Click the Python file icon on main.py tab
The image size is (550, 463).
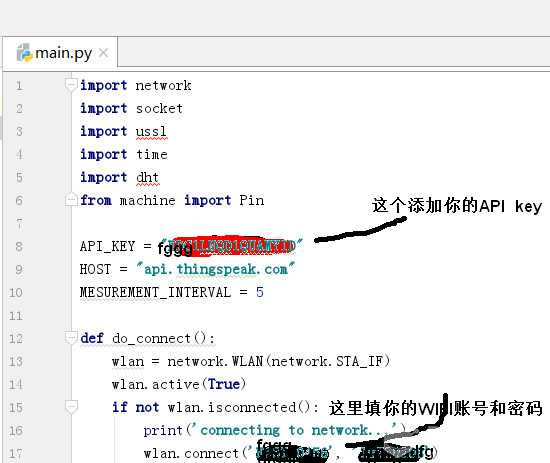pyautogui.click(x=24, y=53)
